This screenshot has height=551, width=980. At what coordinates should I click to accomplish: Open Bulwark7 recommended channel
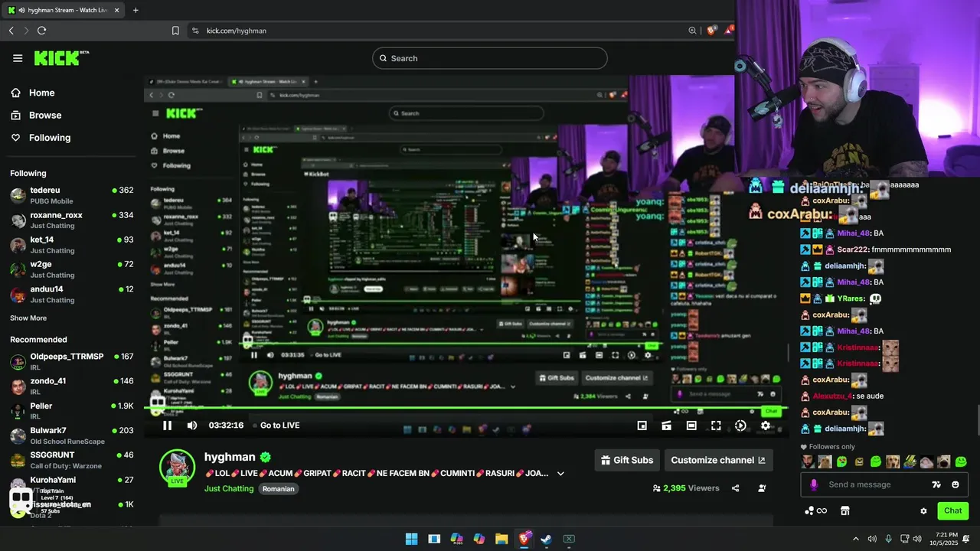coord(71,435)
